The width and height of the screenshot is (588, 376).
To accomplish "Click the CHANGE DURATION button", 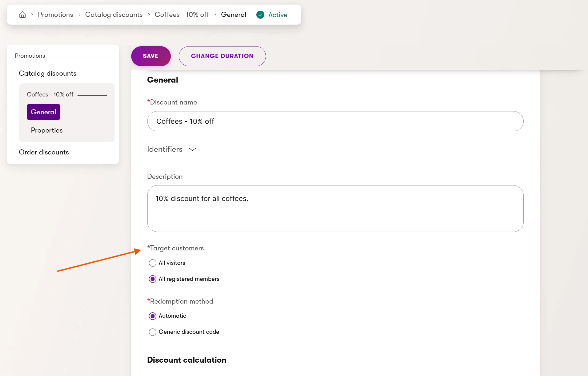I will (222, 56).
